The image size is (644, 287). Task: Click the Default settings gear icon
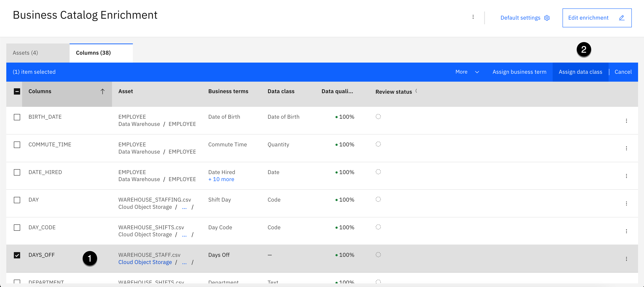click(547, 18)
